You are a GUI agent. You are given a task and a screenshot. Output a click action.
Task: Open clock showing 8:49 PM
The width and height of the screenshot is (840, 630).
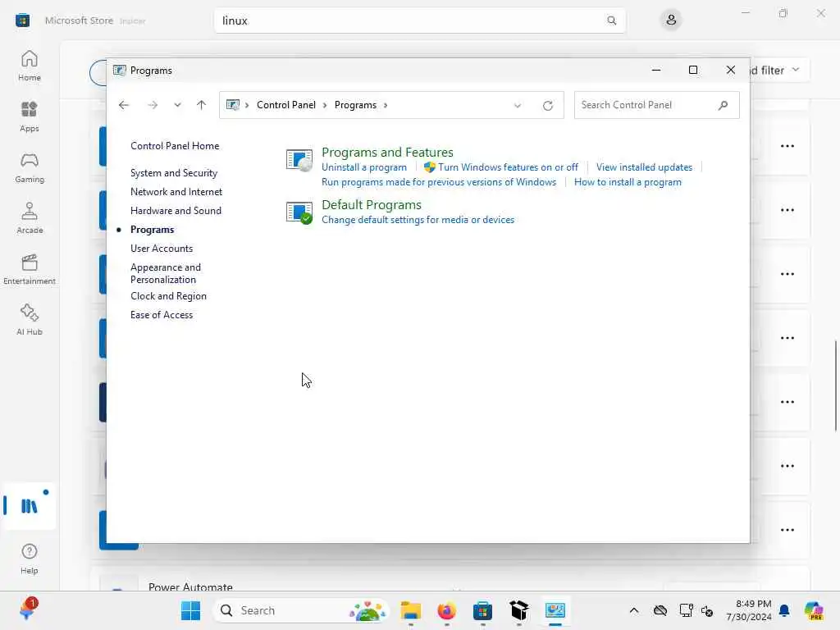[x=748, y=610]
